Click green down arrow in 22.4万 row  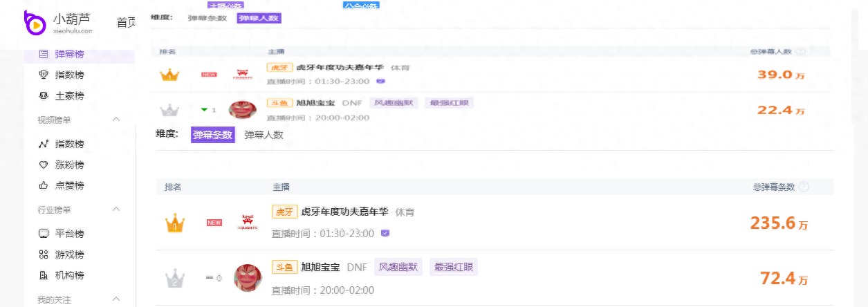(x=204, y=109)
